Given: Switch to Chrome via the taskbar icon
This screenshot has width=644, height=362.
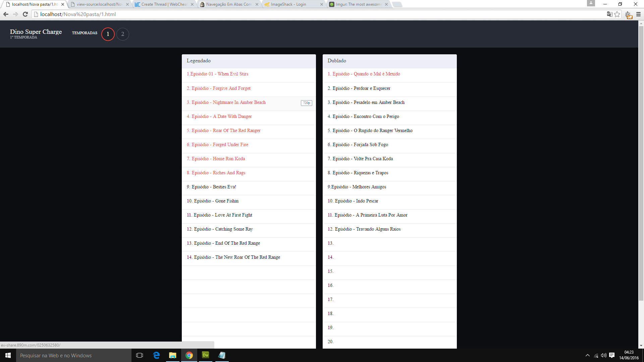Looking at the screenshot, I should point(189,355).
